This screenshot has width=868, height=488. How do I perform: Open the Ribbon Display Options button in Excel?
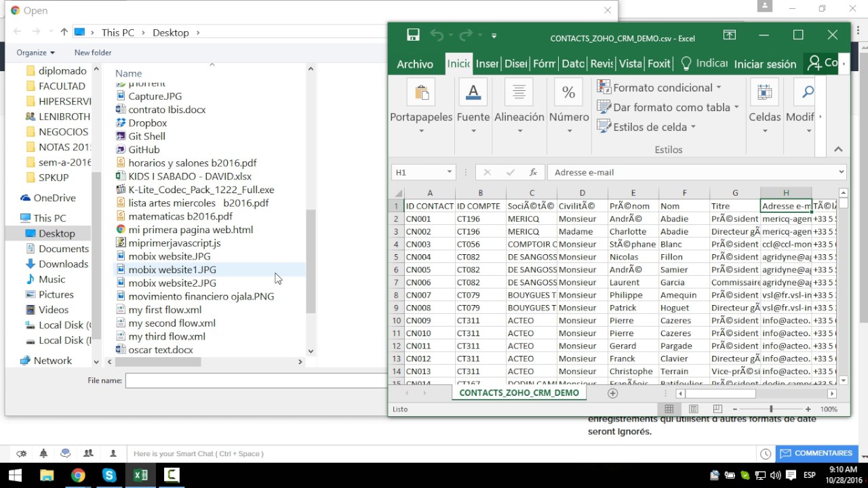(x=730, y=35)
